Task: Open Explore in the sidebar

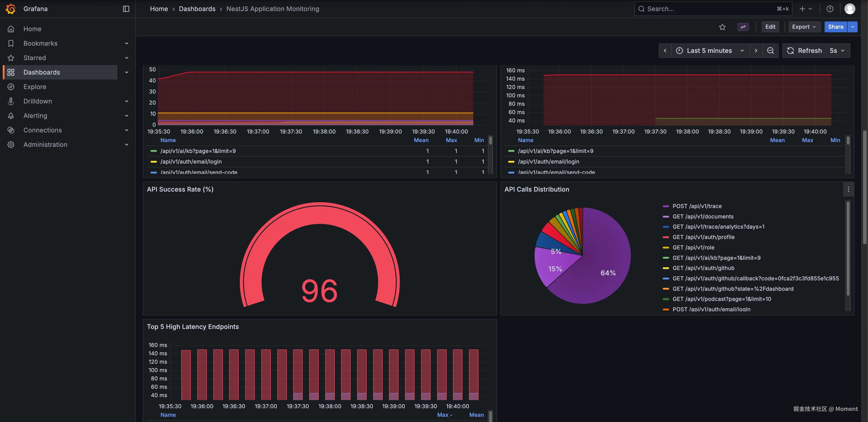Action: click(35, 87)
